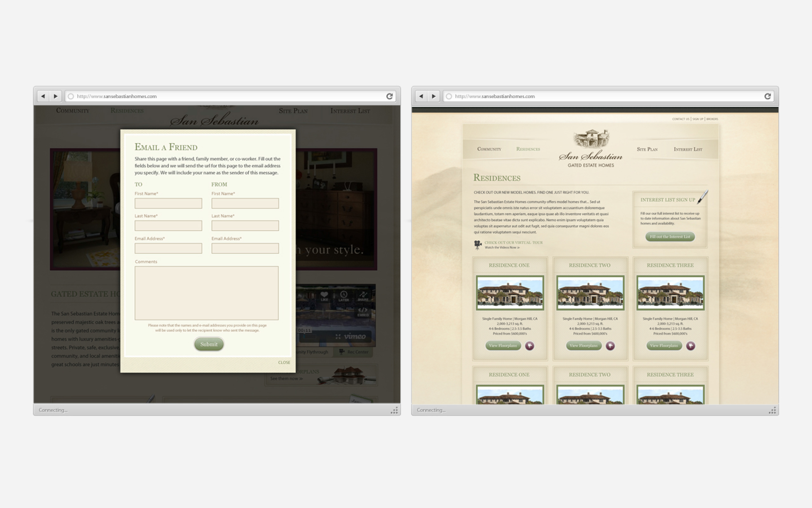
Task: Click Community menu in left dimmed window
Action: pos(73,110)
